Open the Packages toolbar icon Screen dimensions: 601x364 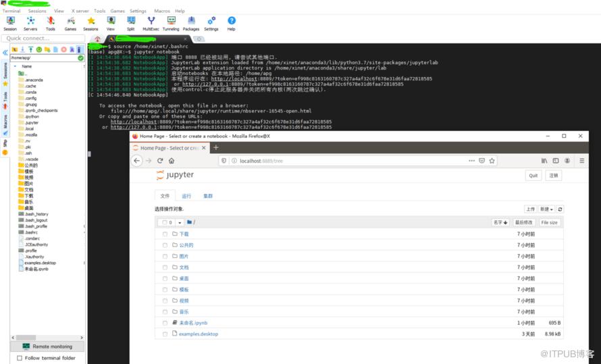[191, 24]
